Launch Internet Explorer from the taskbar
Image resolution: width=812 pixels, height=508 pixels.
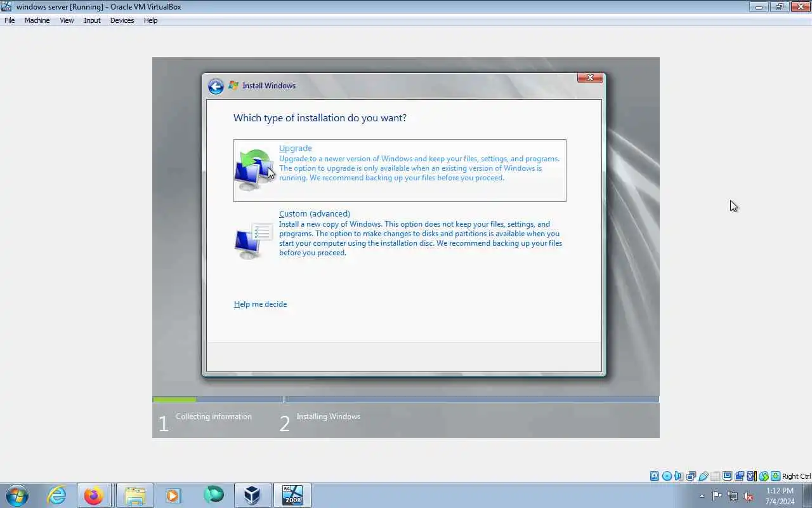57,495
